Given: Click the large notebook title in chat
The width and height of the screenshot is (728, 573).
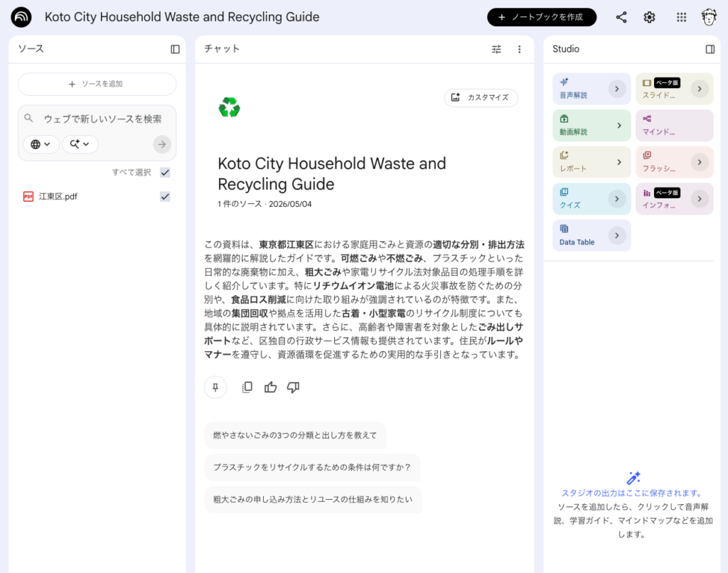Looking at the screenshot, I should (x=331, y=173).
